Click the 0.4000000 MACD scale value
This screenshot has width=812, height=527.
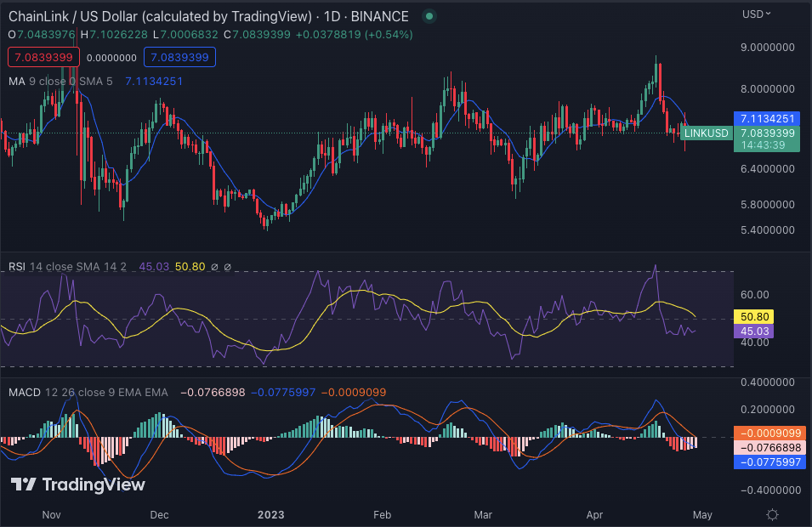[x=768, y=382]
